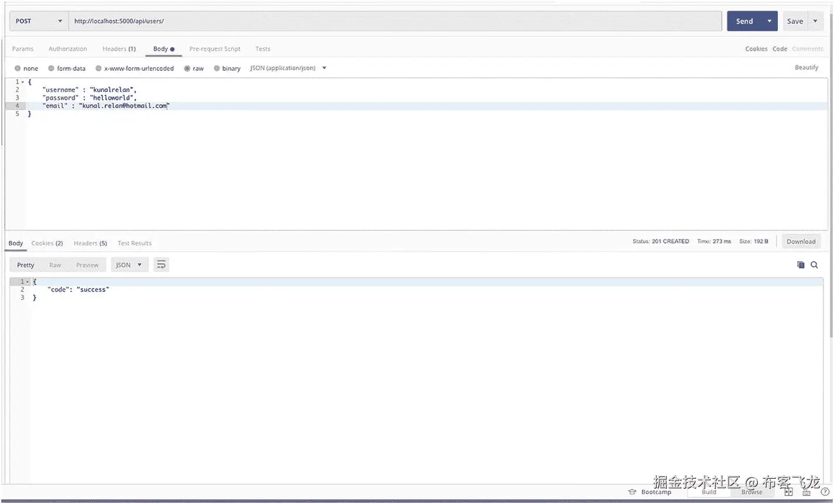Image resolution: width=834 pixels, height=504 pixels.
Task: Place cursor on the password line
Action: pos(90,98)
